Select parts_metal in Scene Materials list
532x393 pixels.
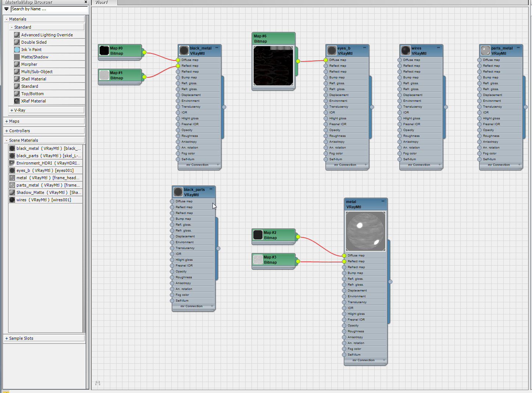click(45, 185)
